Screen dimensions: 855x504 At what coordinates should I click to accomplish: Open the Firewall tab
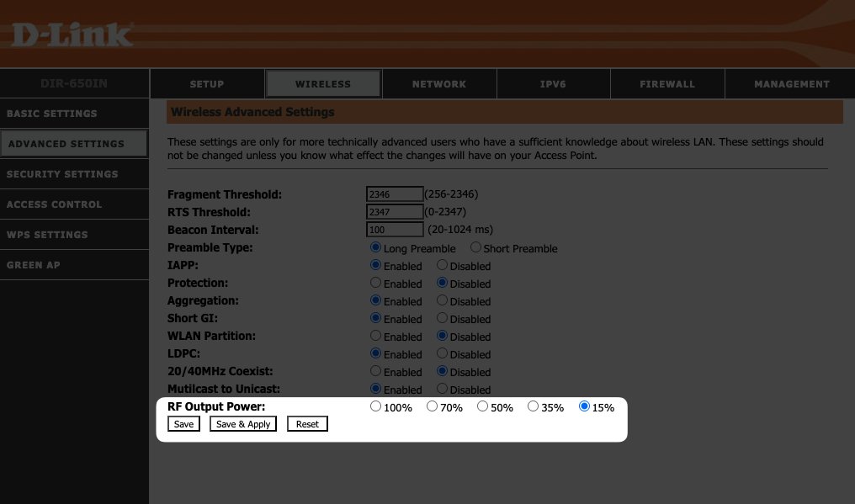point(666,84)
